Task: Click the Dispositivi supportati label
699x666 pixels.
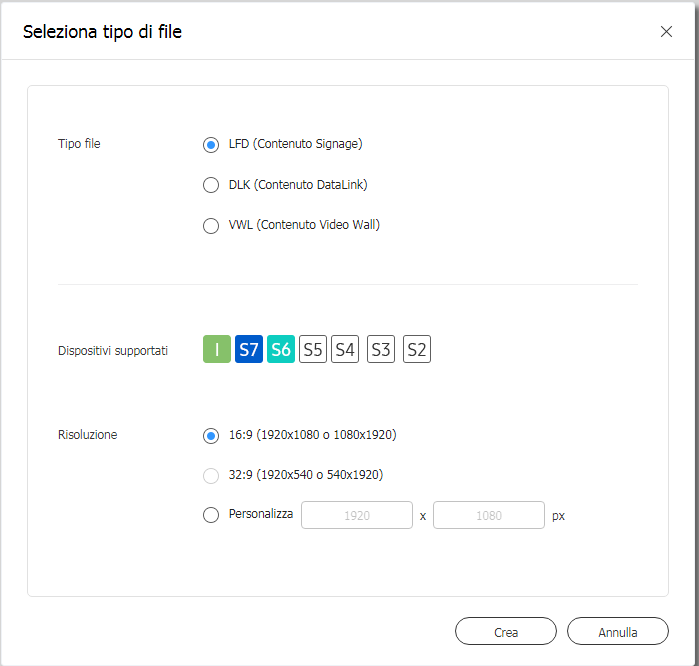Action: (113, 351)
